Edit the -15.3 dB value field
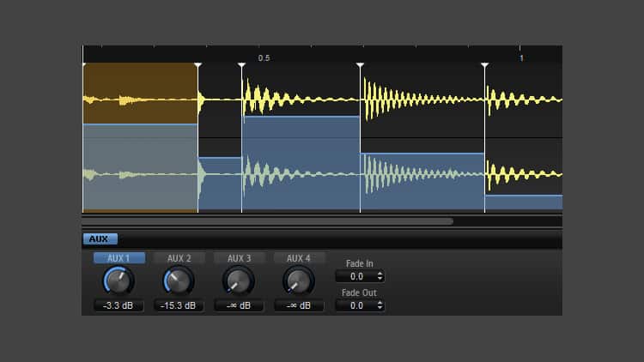Screen dimensions: 644x362 point(179,305)
